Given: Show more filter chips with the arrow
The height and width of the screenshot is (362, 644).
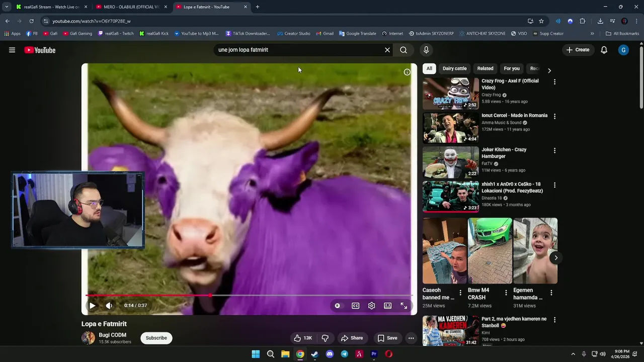Looking at the screenshot, I should click(549, 70).
